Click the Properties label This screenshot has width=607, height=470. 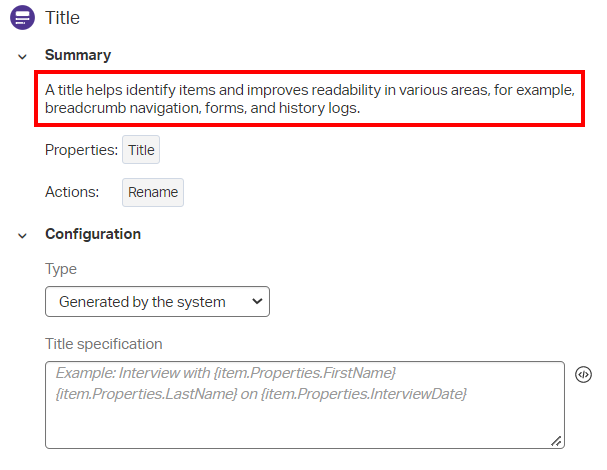pyautogui.click(x=81, y=151)
